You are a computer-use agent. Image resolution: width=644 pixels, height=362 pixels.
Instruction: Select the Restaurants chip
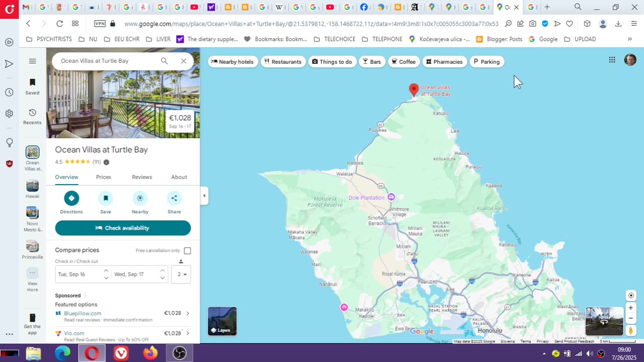283,62
